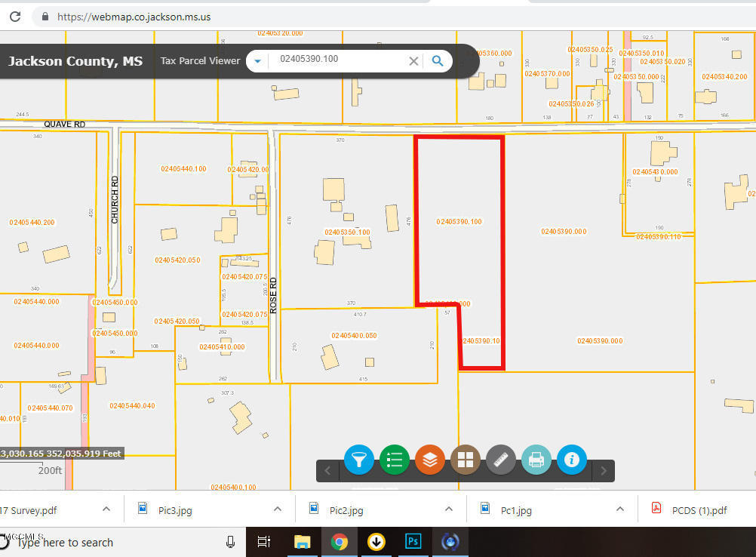Click the padlock site security icon
The width and height of the screenshot is (756, 557).
click(45, 17)
